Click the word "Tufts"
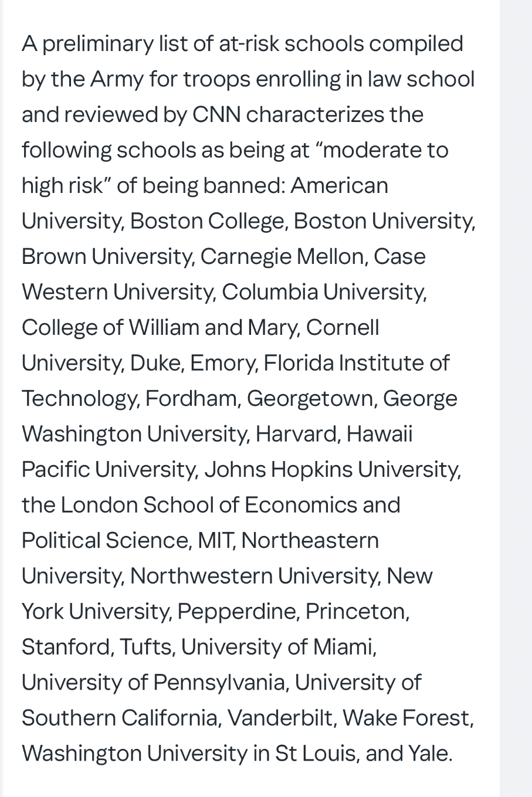Viewport: 532px width, 797px height. pyautogui.click(x=147, y=646)
